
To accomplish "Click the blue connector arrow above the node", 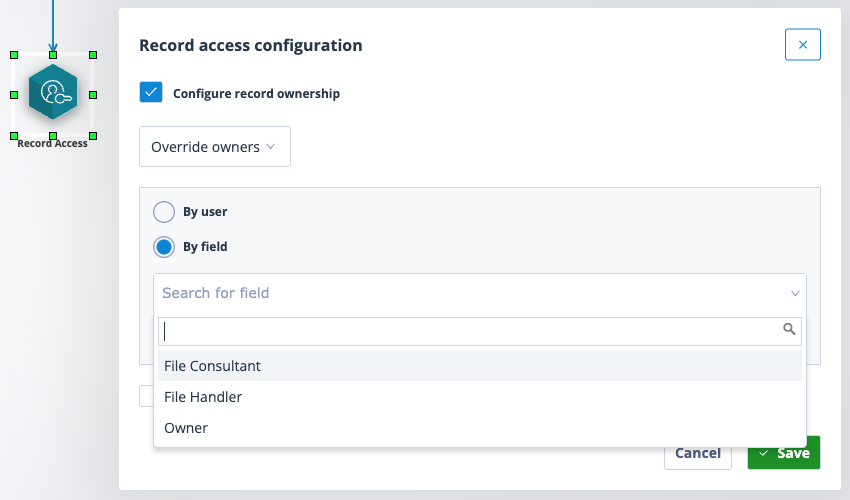I will [53, 24].
